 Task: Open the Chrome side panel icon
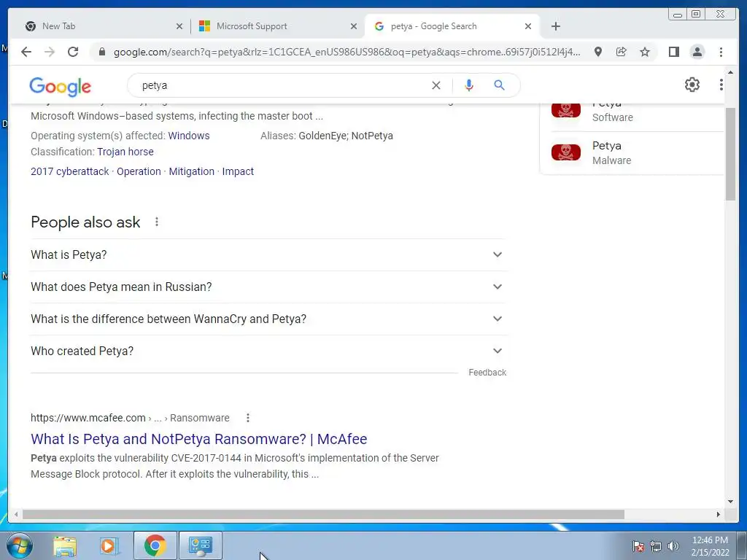(673, 52)
